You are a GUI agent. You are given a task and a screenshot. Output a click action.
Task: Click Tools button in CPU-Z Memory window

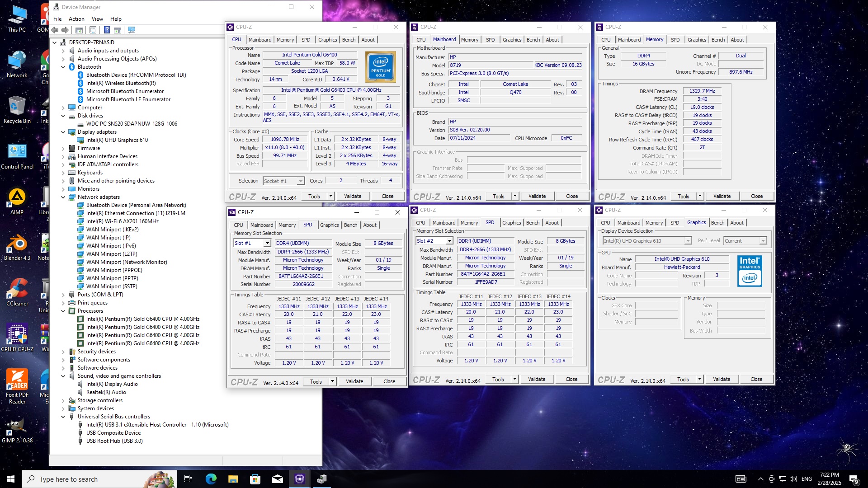click(x=683, y=196)
